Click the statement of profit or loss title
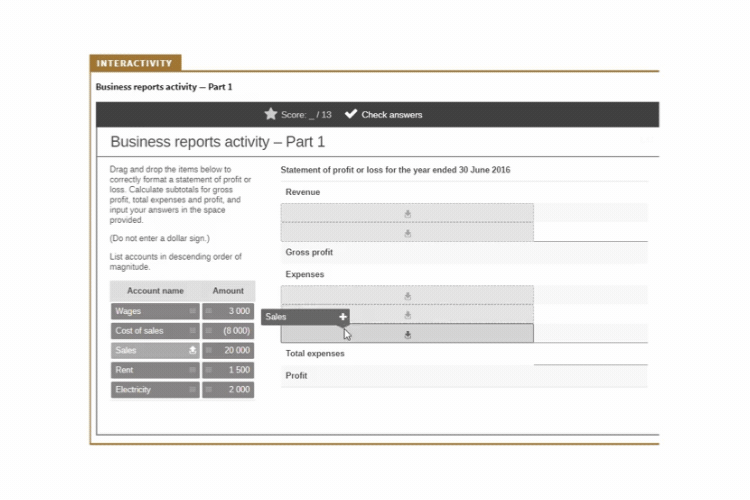Viewport: 750px width, 500px height. tap(395, 170)
